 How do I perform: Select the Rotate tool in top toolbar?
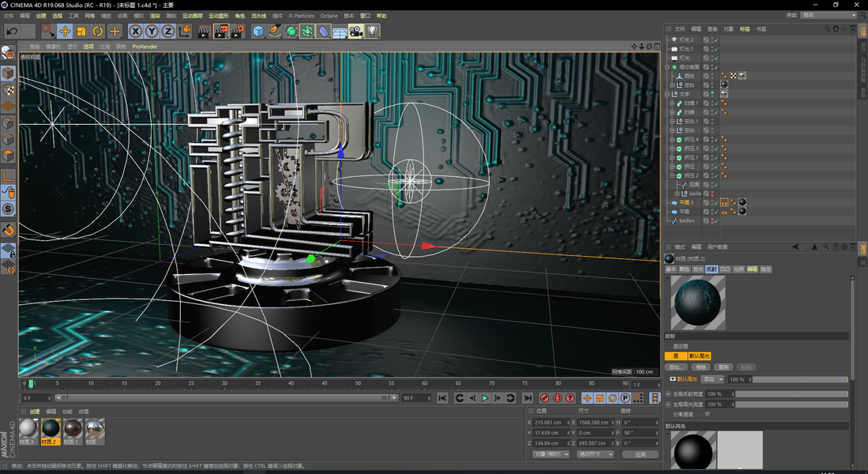pos(98,32)
